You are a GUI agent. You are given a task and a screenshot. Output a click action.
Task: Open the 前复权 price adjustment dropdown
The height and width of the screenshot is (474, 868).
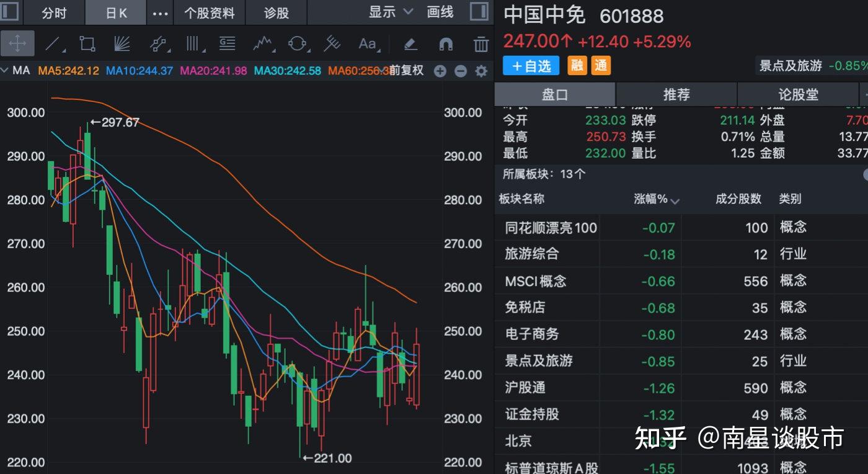(x=407, y=71)
